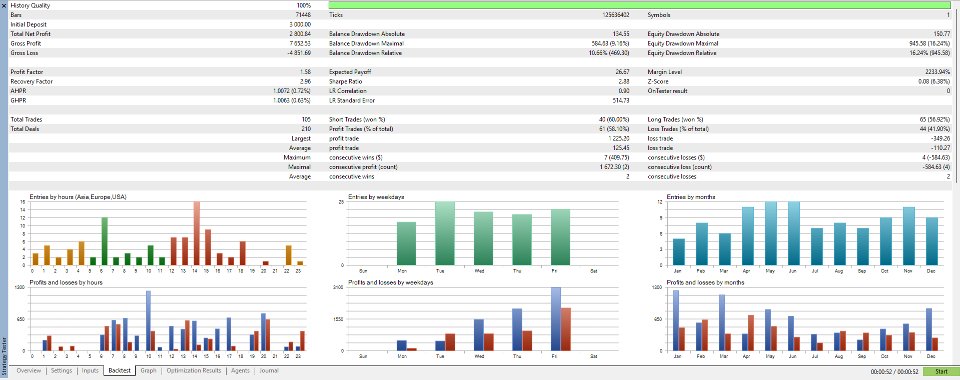Click the Sharpe Ratio label
This screenshot has height=380, width=960.
coord(346,81)
